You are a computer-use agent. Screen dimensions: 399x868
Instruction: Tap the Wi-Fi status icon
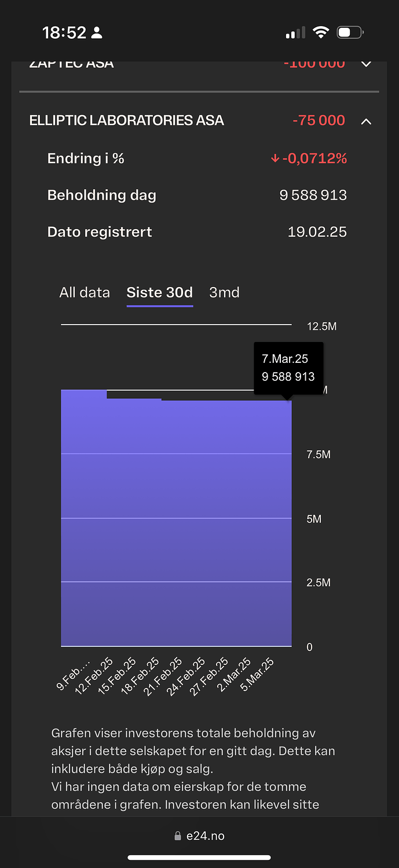click(320, 32)
